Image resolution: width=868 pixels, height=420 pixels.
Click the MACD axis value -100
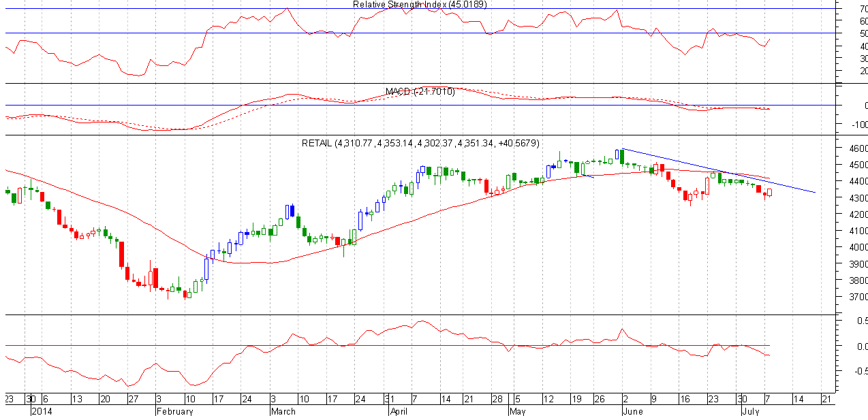[859, 125]
